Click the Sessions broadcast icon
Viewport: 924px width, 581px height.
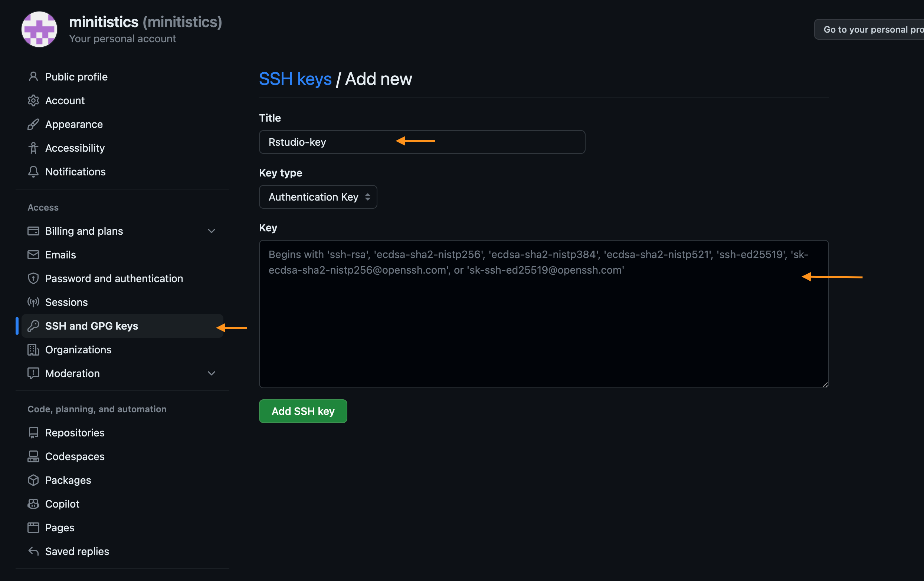33,302
